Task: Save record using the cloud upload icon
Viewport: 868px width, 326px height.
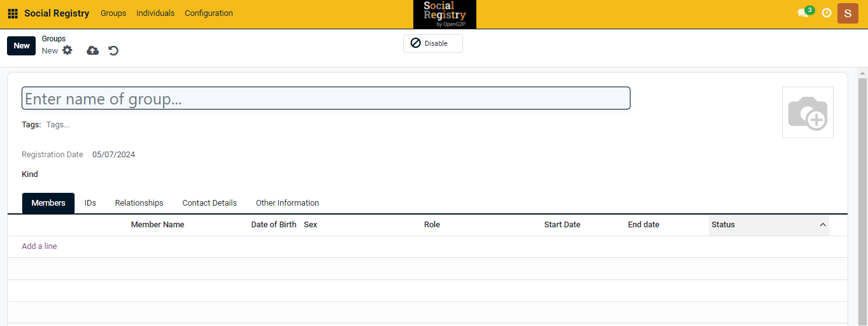Action: click(x=93, y=50)
